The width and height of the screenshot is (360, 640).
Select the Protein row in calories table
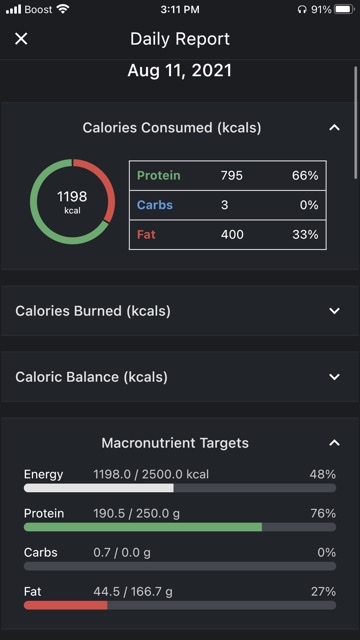(x=228, y=176)
